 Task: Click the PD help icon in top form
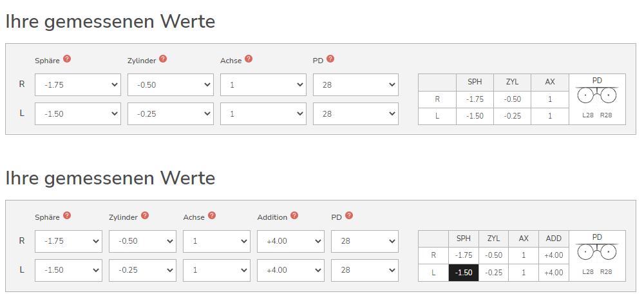pyautogui.click(x=330, y=59)
